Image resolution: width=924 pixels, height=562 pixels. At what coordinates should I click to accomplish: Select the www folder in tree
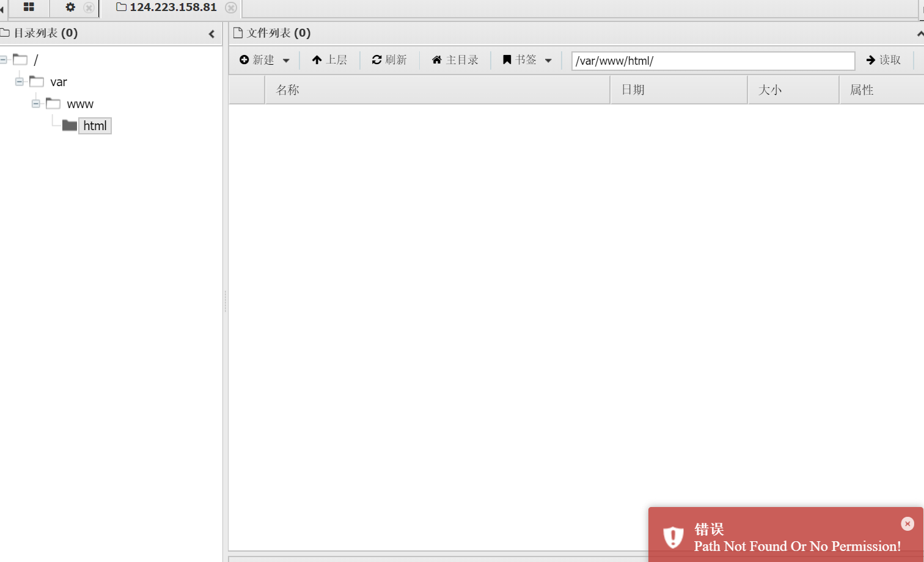pos(80,104)
